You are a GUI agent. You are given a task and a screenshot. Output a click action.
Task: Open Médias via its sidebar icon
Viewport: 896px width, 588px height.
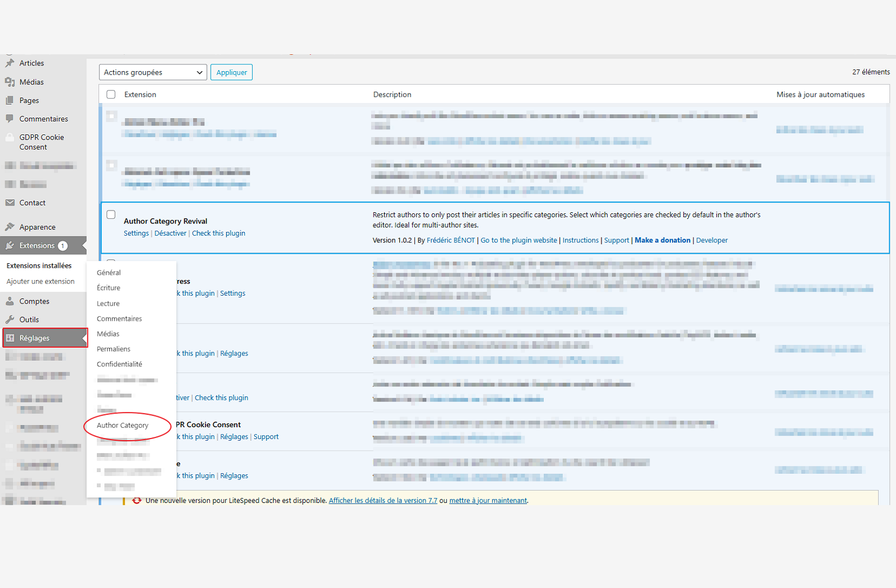(x=10, y=82)
